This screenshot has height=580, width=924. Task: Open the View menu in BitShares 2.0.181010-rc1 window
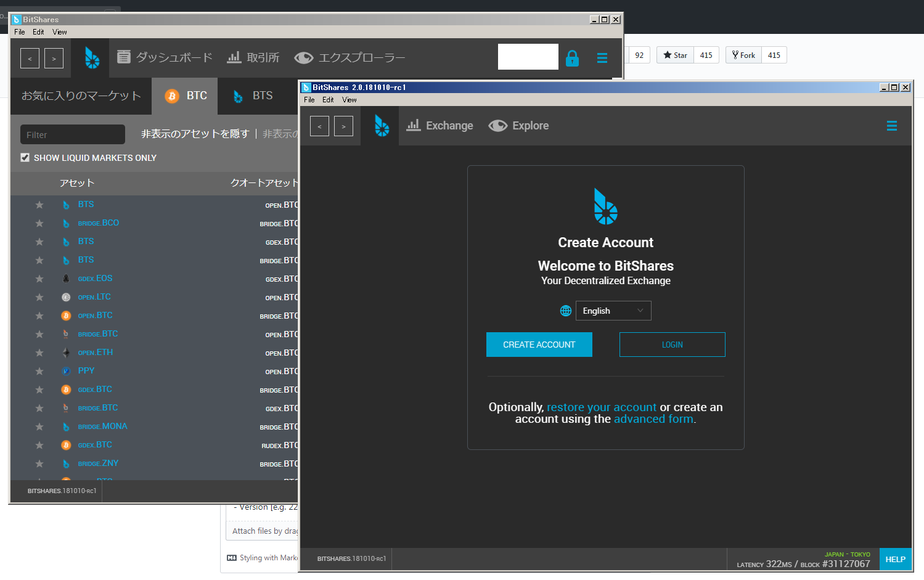point(350,100)
